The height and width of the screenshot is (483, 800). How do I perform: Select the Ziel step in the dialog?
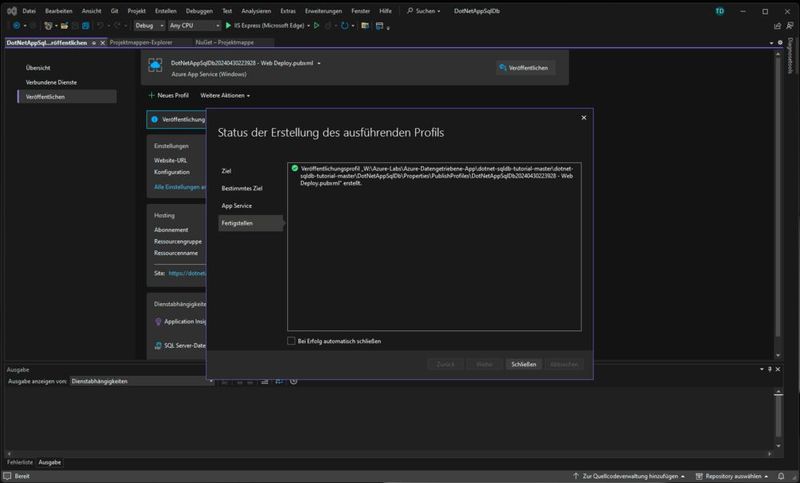pyautogui.click(x=226, y=171)
